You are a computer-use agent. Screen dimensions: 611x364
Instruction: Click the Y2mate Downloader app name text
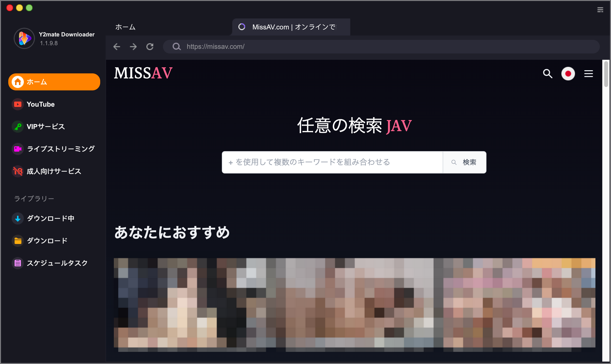click(67, 34)
